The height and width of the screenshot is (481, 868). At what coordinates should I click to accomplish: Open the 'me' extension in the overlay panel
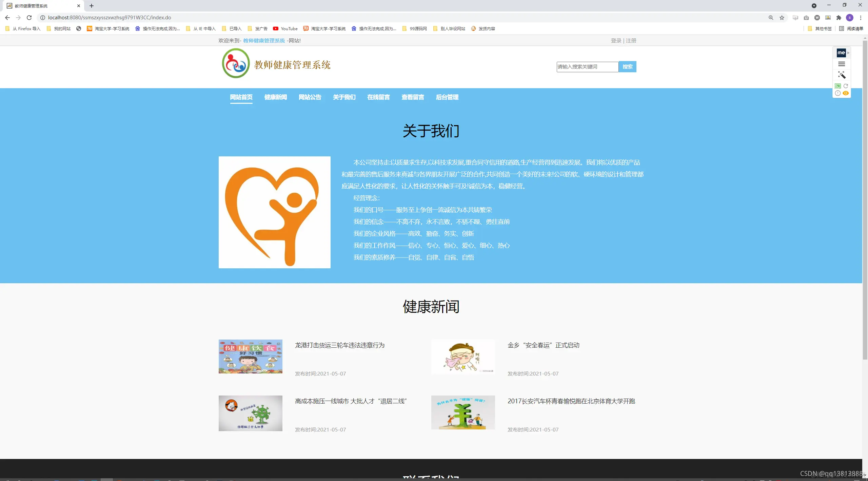841,53
